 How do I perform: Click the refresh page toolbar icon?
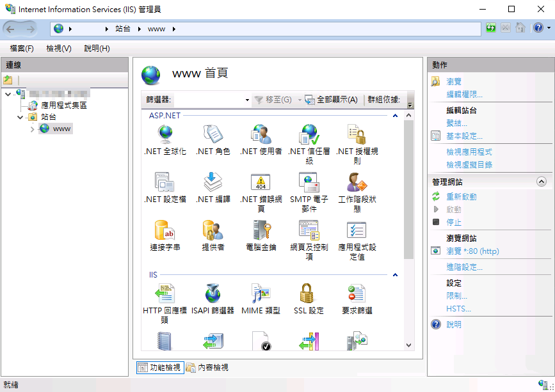(491, 28)
